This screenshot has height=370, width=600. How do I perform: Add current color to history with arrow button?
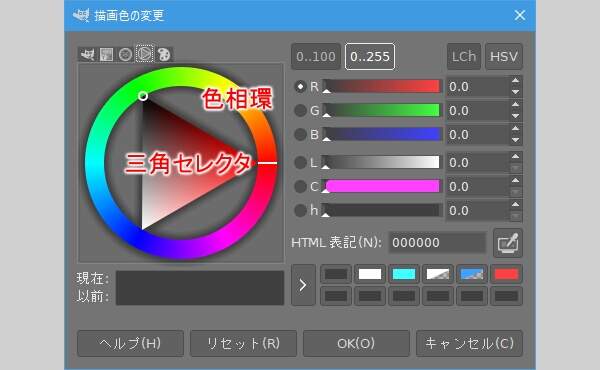coord(303,285)
